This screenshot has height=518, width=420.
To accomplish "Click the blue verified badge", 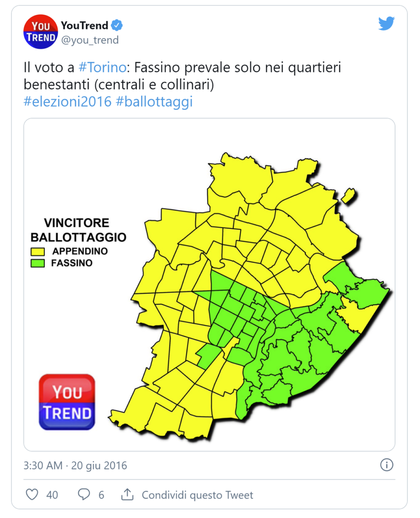I will [117, 25].
